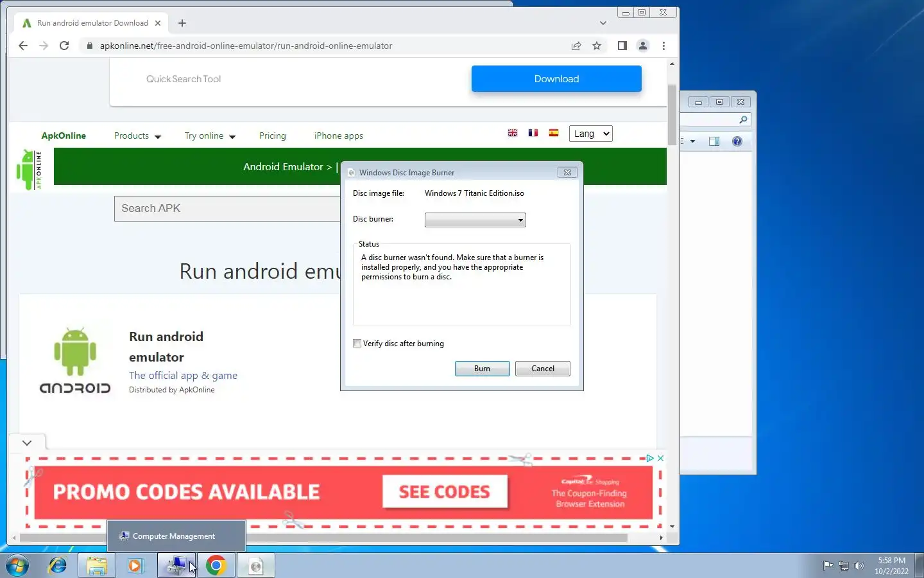Viewport: 924px width, 578px height.
Task: Open The official app & game link
Action: click(183, 375)
